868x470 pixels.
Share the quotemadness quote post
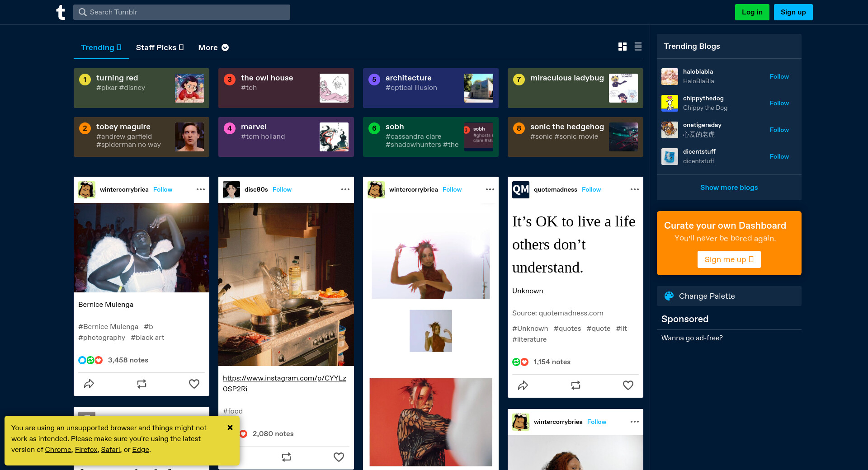(x=523, y=385)
